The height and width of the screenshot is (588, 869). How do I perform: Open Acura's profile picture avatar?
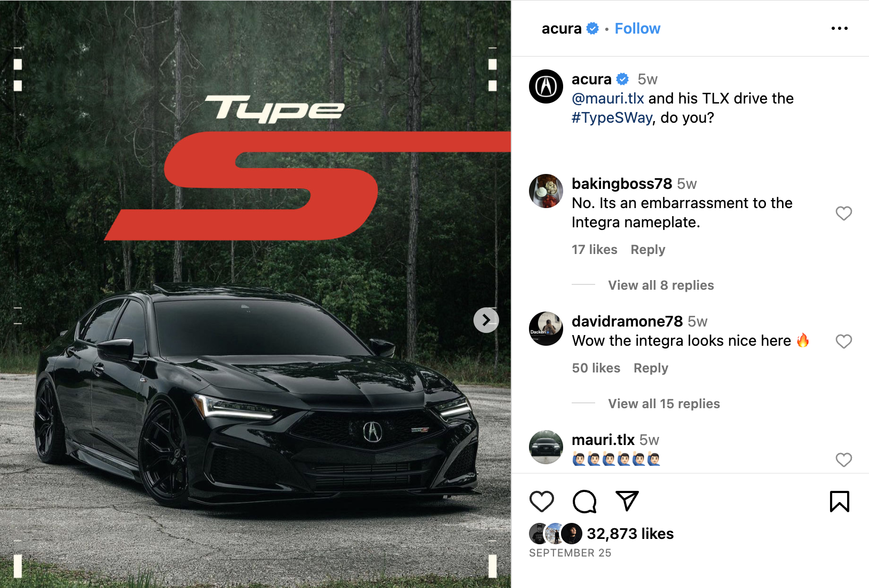546,86
